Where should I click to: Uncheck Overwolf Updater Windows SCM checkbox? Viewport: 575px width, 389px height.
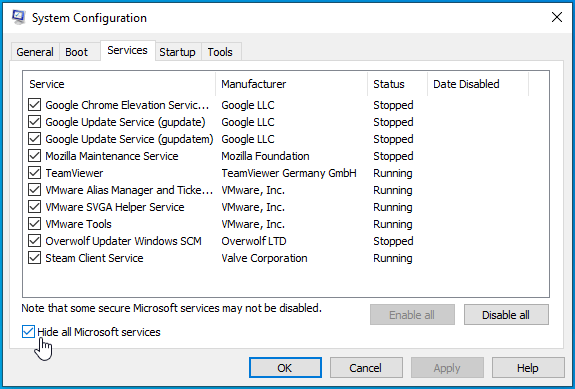[x=34, y=241]
